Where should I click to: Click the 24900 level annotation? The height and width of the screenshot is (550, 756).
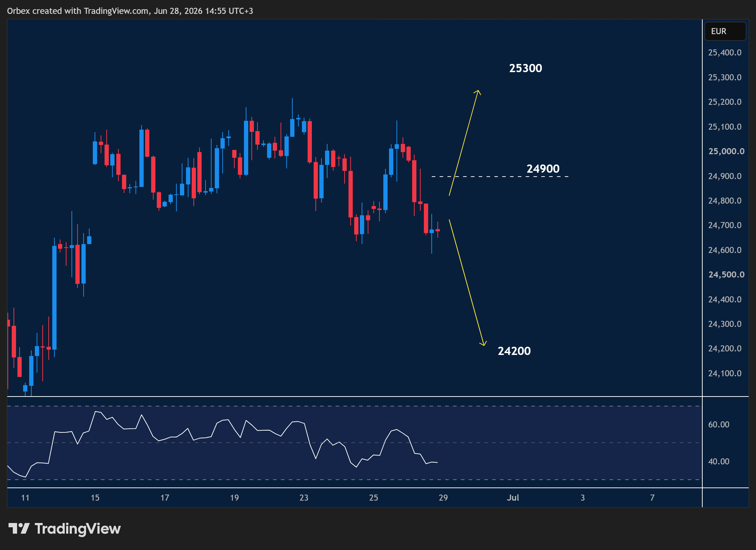543,169
